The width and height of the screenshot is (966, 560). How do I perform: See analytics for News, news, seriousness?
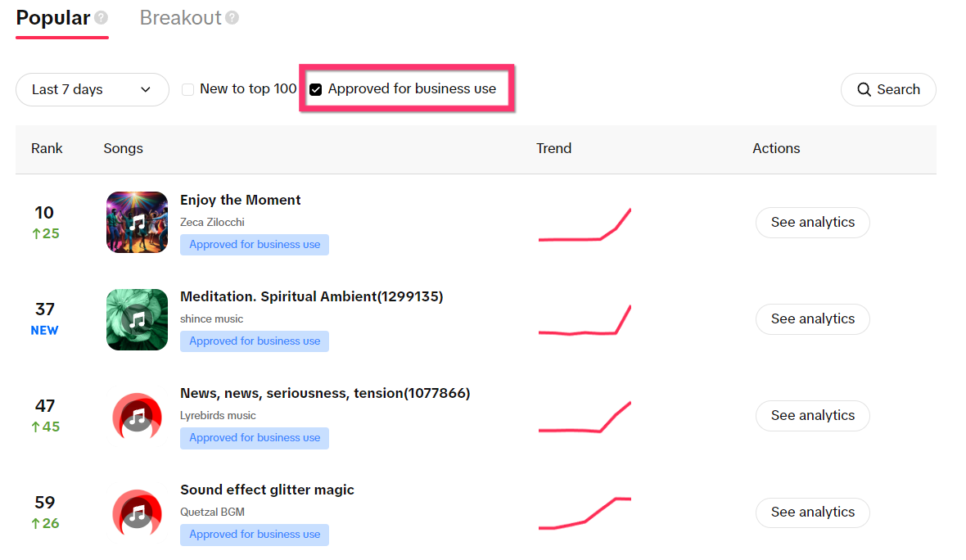click(x=812, y=416)
